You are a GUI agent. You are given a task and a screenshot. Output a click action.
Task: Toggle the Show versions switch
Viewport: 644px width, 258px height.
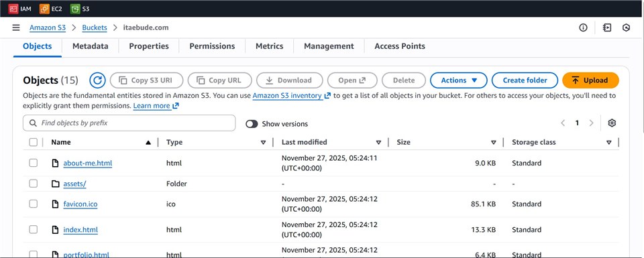point(252,124)
